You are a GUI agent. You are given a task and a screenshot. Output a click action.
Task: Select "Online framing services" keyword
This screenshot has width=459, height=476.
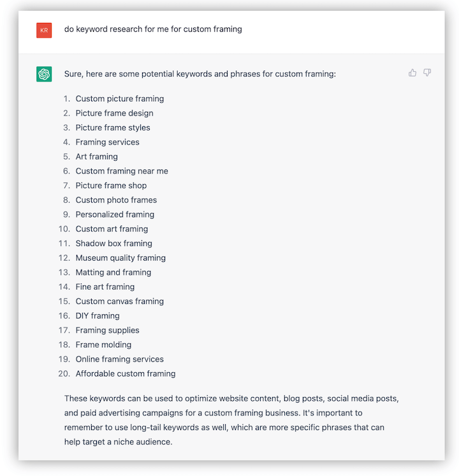(x=119, y=359)
